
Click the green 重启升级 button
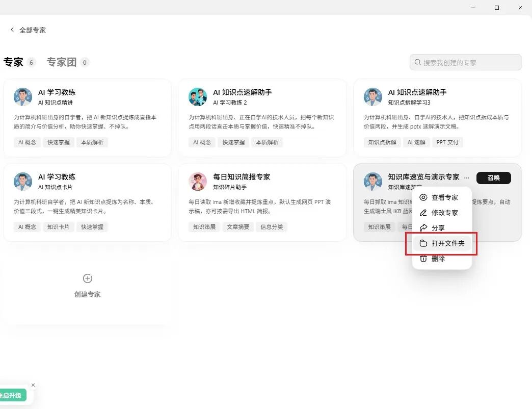13,395
